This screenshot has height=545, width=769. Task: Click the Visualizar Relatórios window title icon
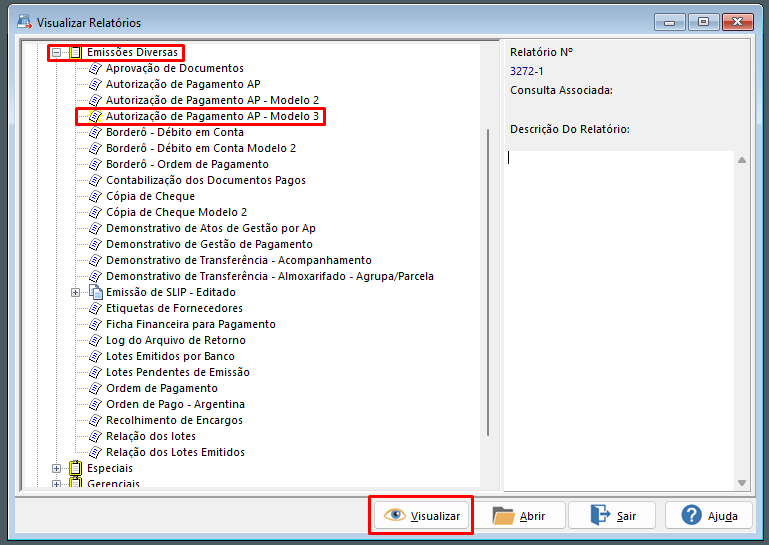25,22
